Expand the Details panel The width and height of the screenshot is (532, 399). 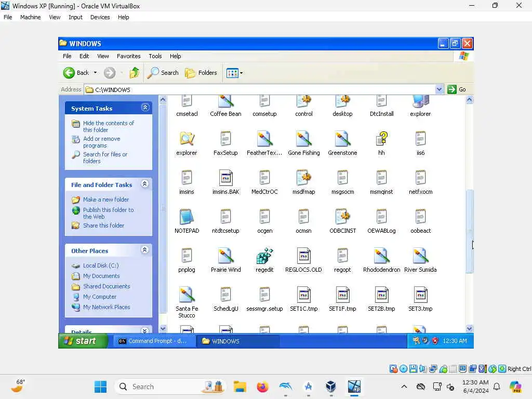pos(145,330)
